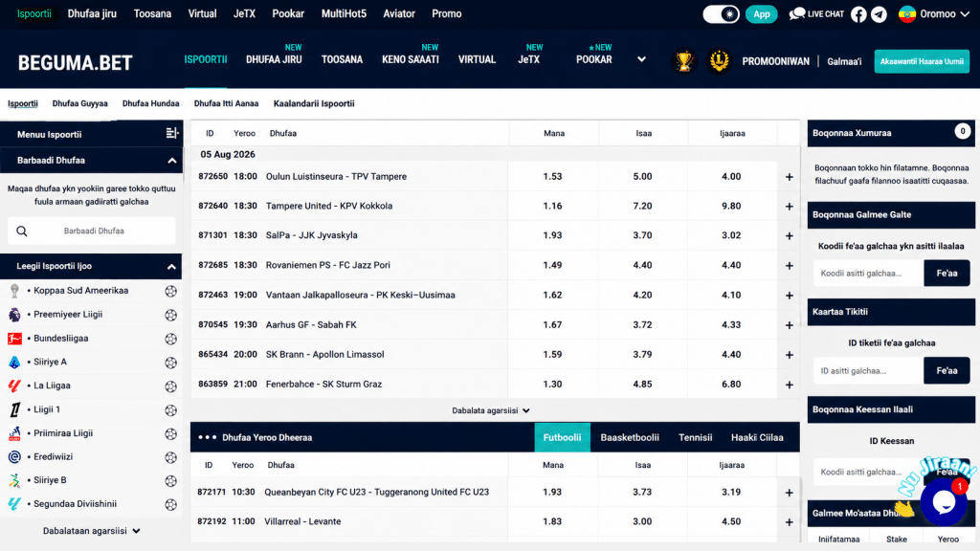Click soccer ball next to Preemiyeer Liigii
Viewport: 980px width, 551px height.
[x=170, y=315]
